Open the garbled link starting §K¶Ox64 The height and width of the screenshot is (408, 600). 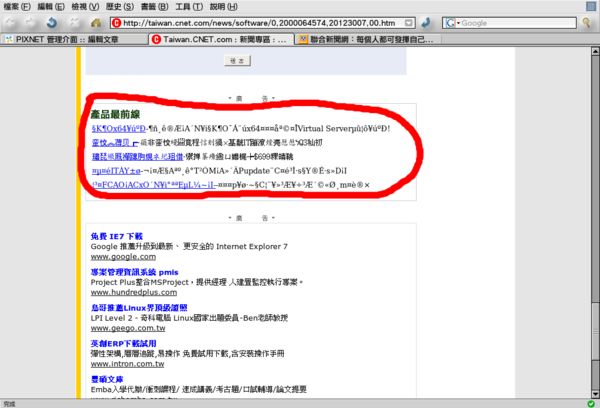pyautogui.click(x=119, y=129)
